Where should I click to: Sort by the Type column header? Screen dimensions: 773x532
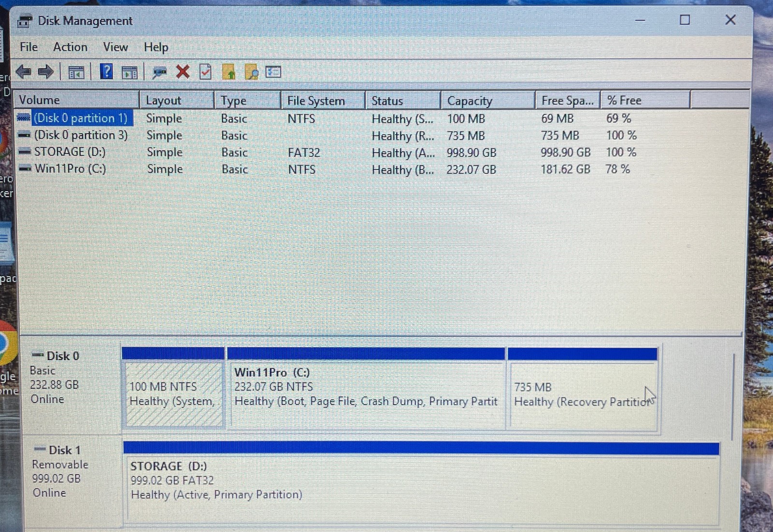pyautogui.click(x=248, y=100)
